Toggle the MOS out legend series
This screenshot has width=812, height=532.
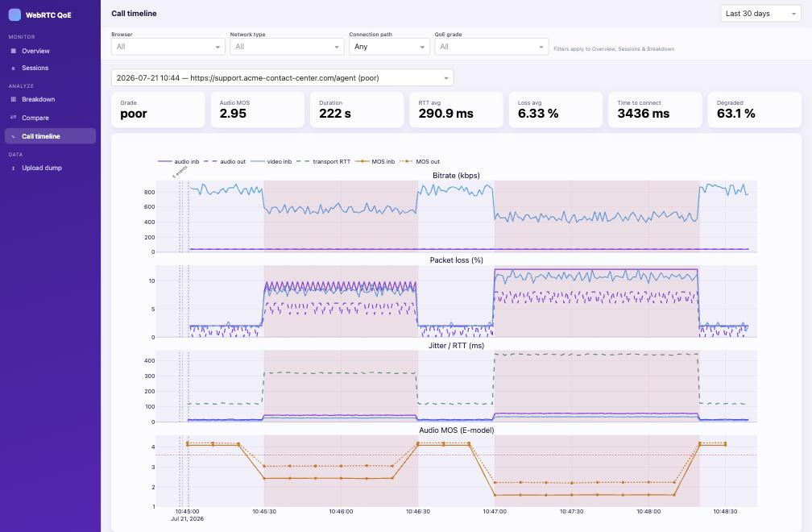coord(420,162)
